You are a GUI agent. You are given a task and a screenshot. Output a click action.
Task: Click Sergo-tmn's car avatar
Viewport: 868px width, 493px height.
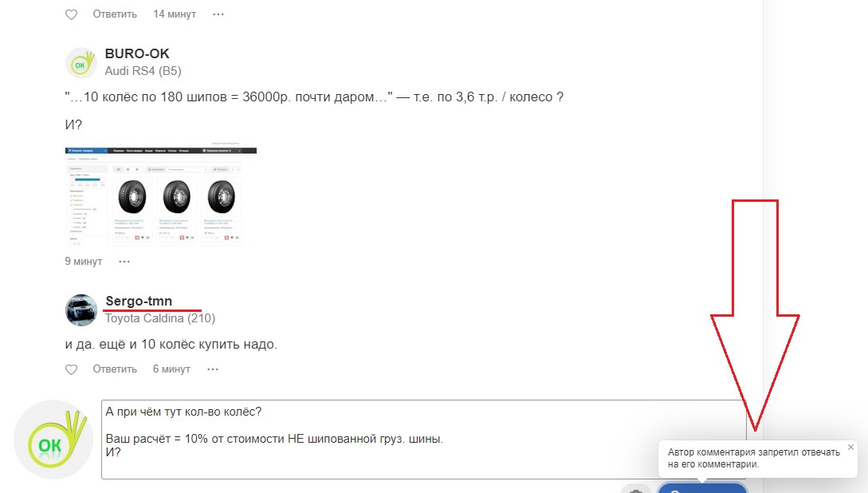click(81, 310)
